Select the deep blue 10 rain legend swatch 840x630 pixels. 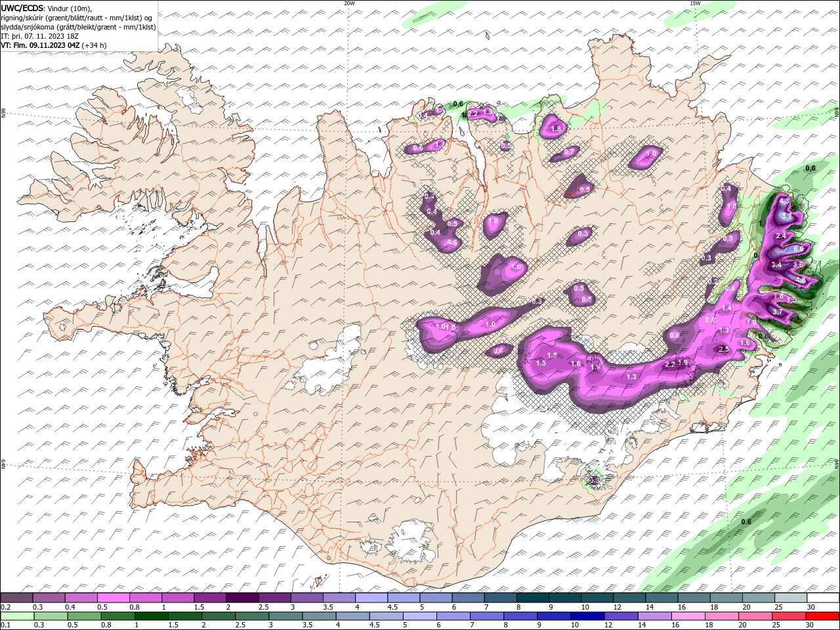[587, 616]
